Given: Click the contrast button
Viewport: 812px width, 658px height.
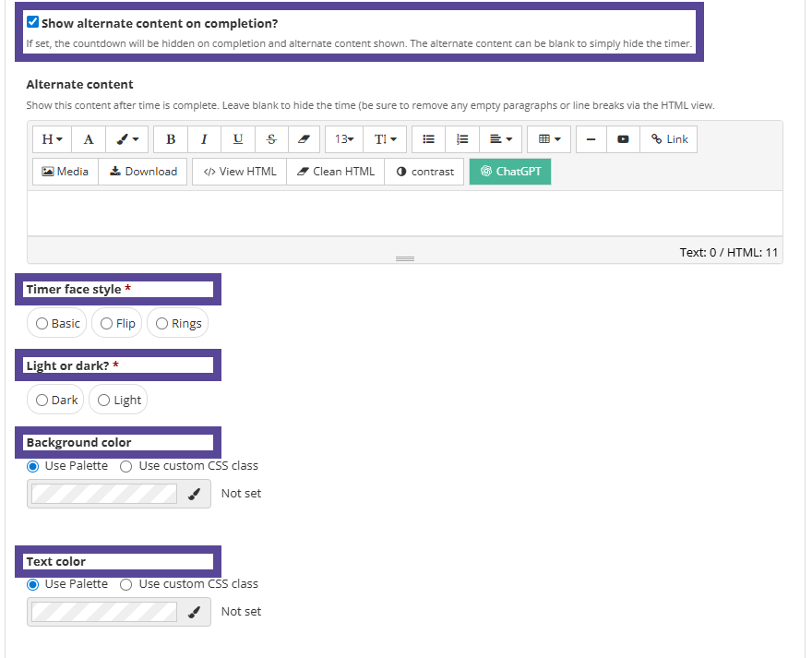Looking at the screenshot, I should point(424,172).
